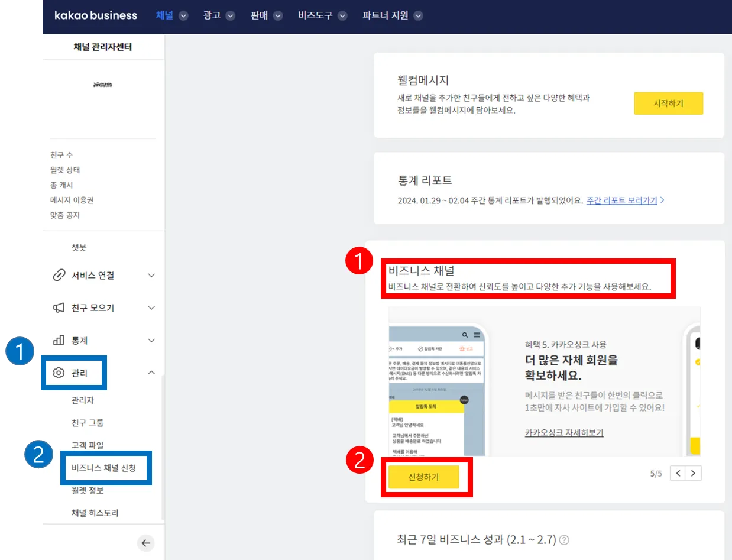Go to previous banner slide arrow

679,473
